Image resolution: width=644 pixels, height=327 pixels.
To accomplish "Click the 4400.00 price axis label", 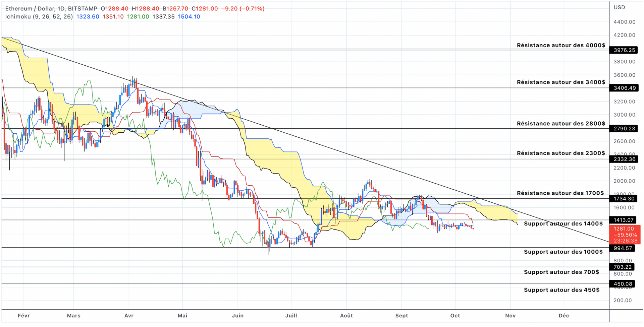I will pos(624,22).
